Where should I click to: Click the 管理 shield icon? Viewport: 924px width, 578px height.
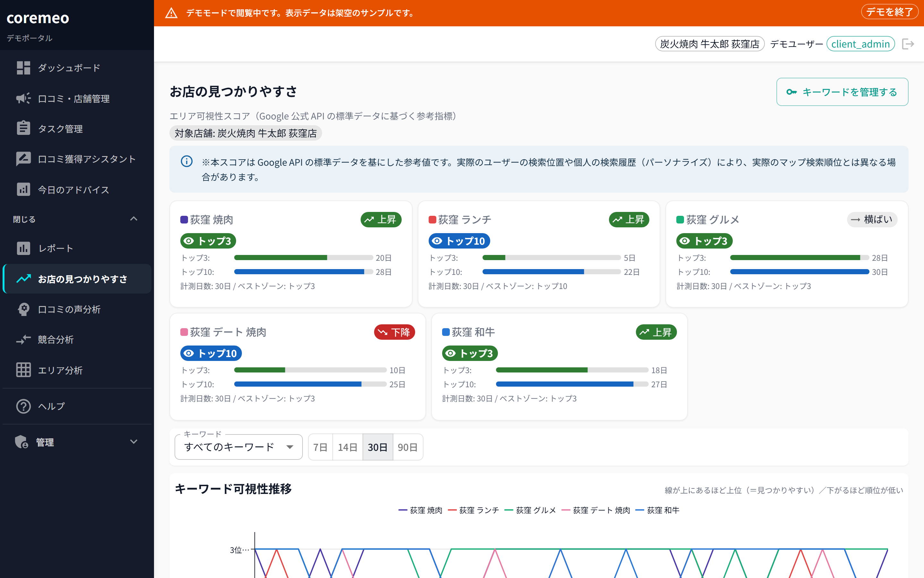[21, 442]
